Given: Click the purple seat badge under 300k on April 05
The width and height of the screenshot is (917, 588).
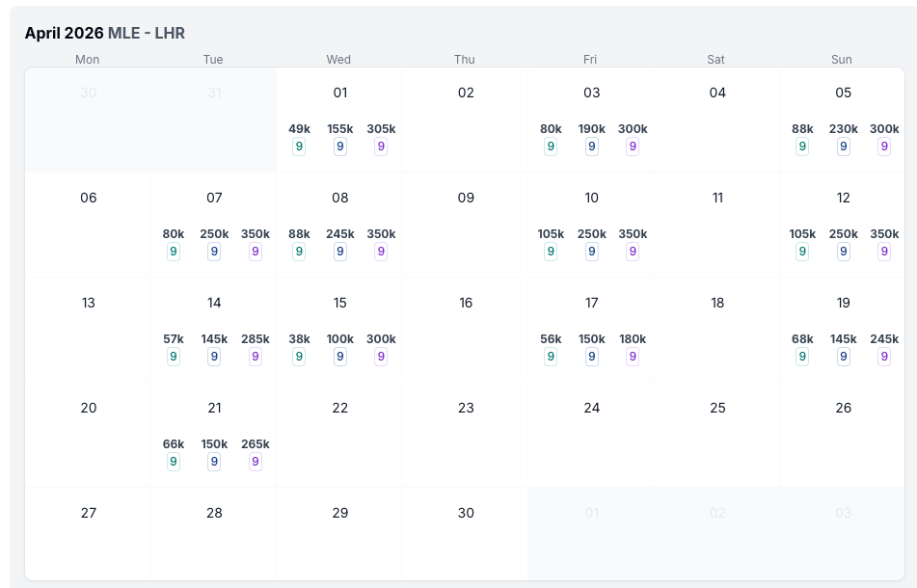Looking at the screenshot, I should tap(884, 147).
